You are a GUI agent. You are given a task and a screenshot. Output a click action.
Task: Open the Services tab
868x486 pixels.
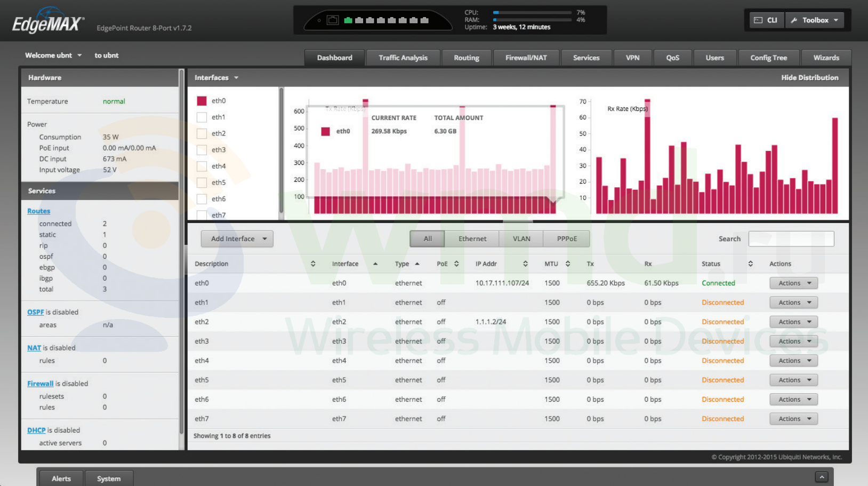[x=586, y=58]
